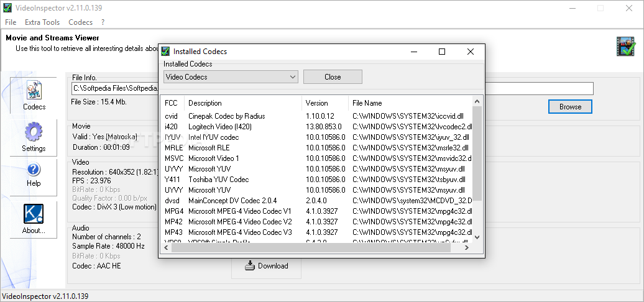Click the VideoInspector title bar app icon
The height and width of the screenshot is (302, 644).
[x=7, y=8]
